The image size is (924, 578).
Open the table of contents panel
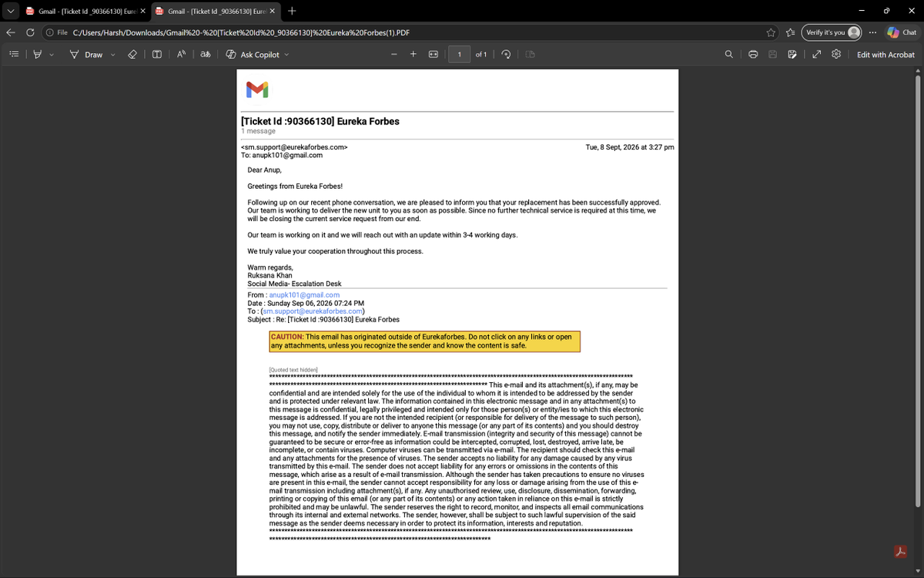click(x=14, y=55)
